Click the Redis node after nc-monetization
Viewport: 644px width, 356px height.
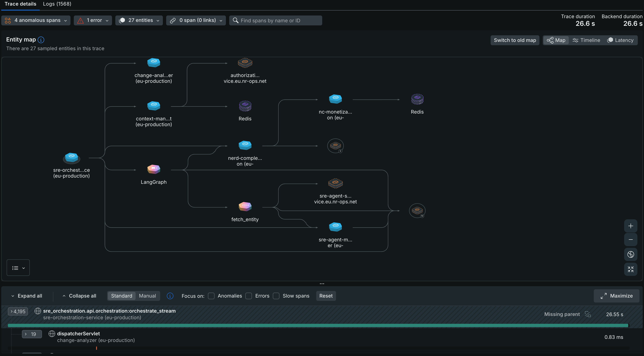pyautogui.click(x=417, y=99)
